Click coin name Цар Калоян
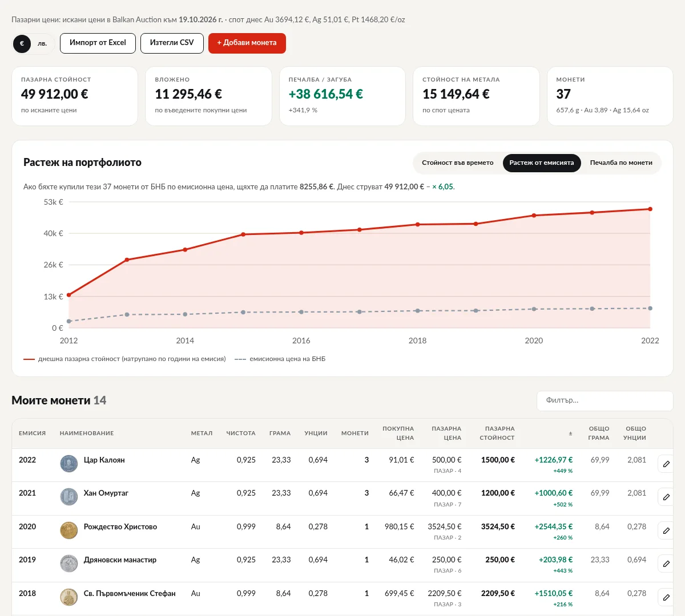Image resolution: width=685 pixels, height=616 pixels. coord(104,460)
